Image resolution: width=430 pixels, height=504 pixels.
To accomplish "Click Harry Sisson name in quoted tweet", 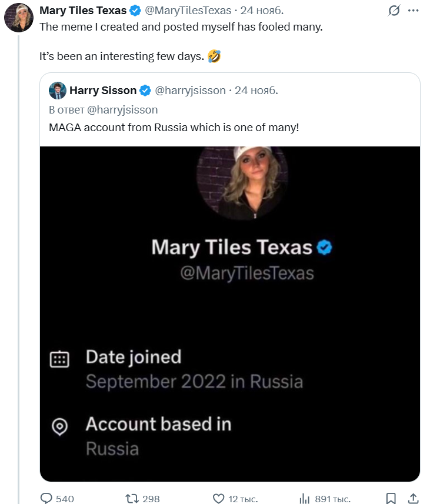I will tap(103, 90).
